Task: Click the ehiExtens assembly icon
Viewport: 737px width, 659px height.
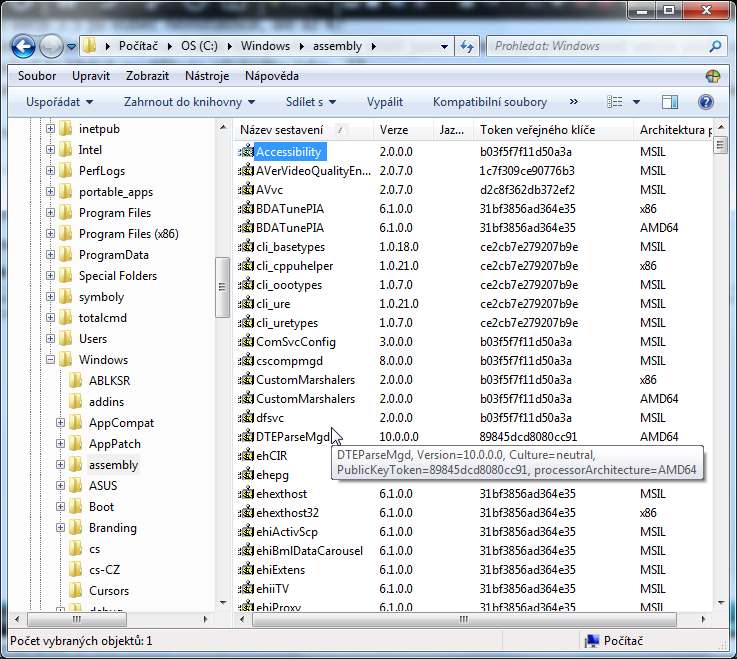Action: (x=246, y=570)
